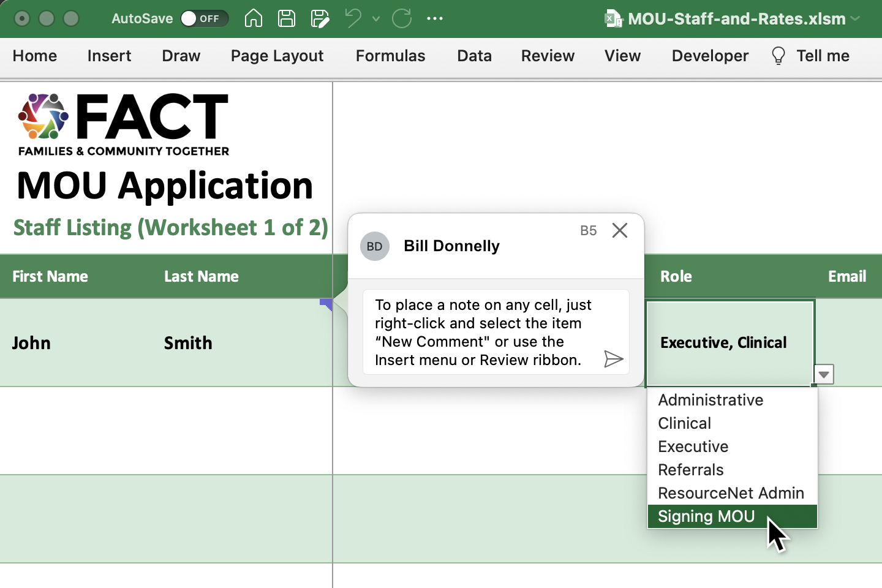Click the Tell me search field
Viewport: 882px width, 588px height.
pos(823,56)
